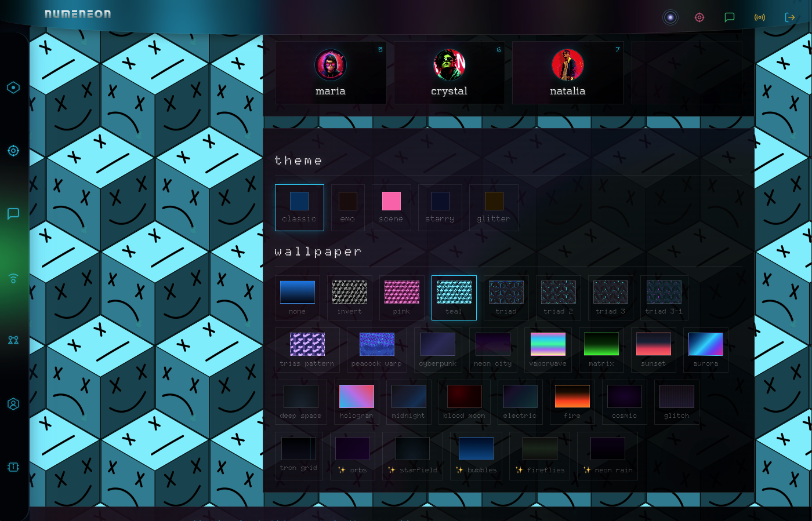The width and height of the screenshot is (812, 521).
Task: Choose the fireflies animated wallpaper
Action: tap(539, 456)
